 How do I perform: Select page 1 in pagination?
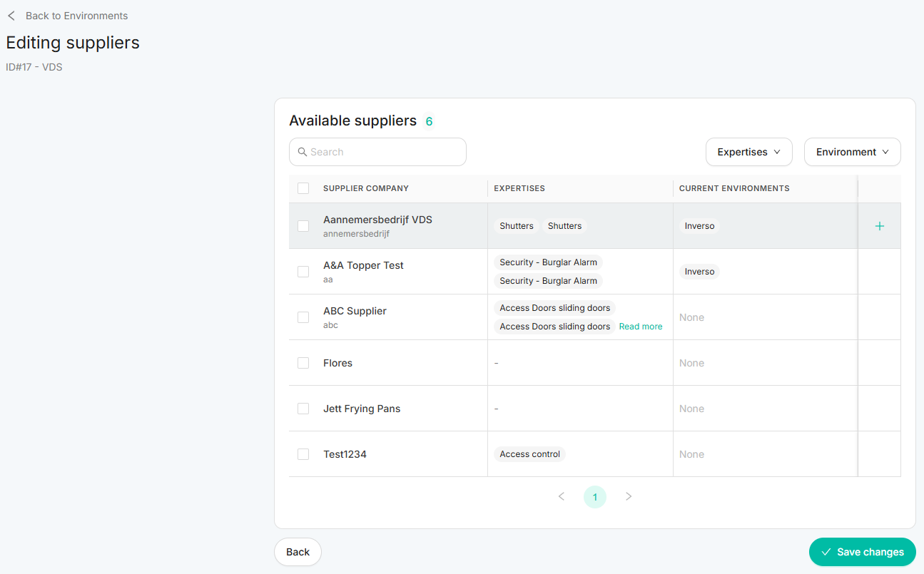[595, 497]
